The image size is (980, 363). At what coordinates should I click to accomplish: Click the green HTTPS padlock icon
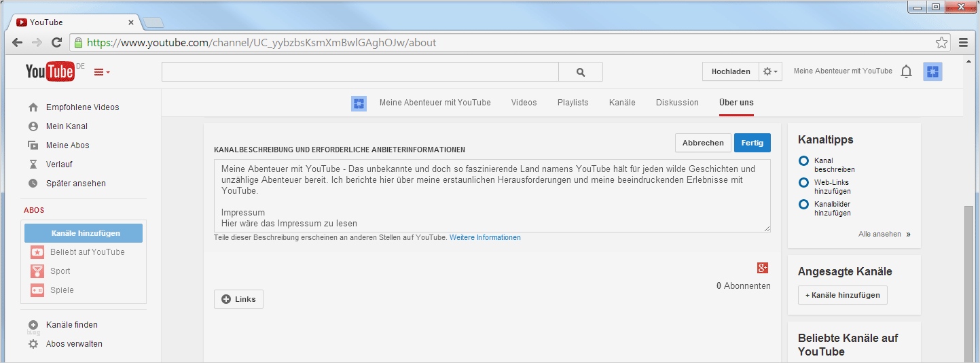coord(78,43)
